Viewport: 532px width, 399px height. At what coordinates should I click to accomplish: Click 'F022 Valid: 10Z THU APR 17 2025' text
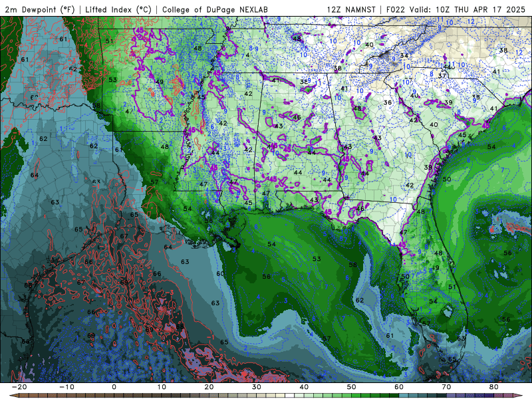coord(456,9)
